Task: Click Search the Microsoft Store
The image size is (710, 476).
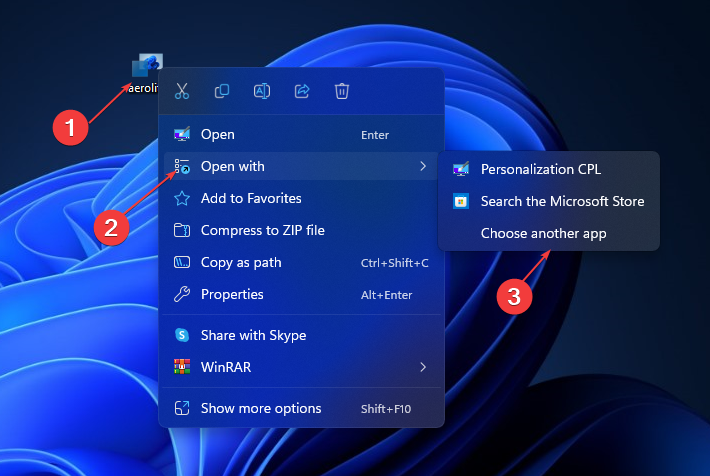Action: (x=549, y=201)
